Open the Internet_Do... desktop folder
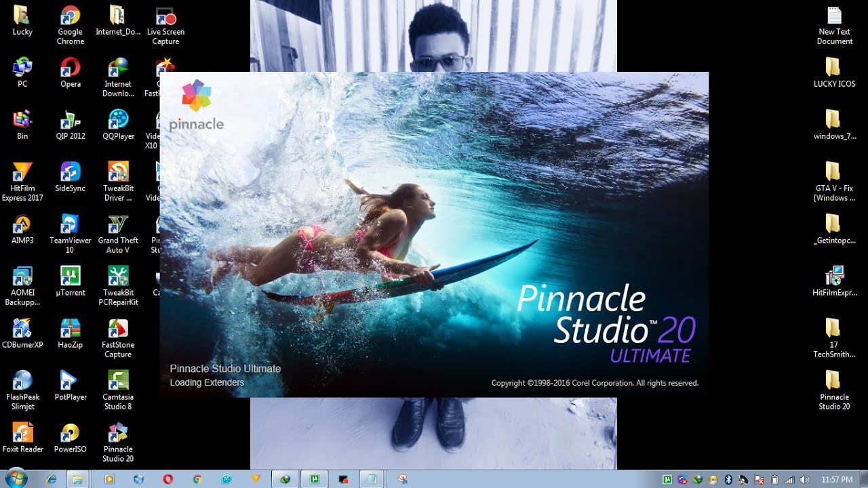Screen dimensions: 868x488 [x=118, y=21]
